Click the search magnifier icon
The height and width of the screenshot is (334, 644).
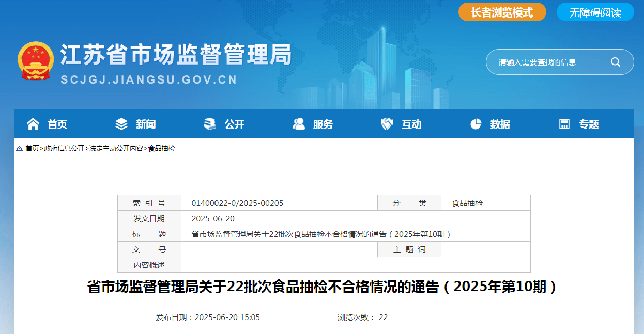click(616, 62)
